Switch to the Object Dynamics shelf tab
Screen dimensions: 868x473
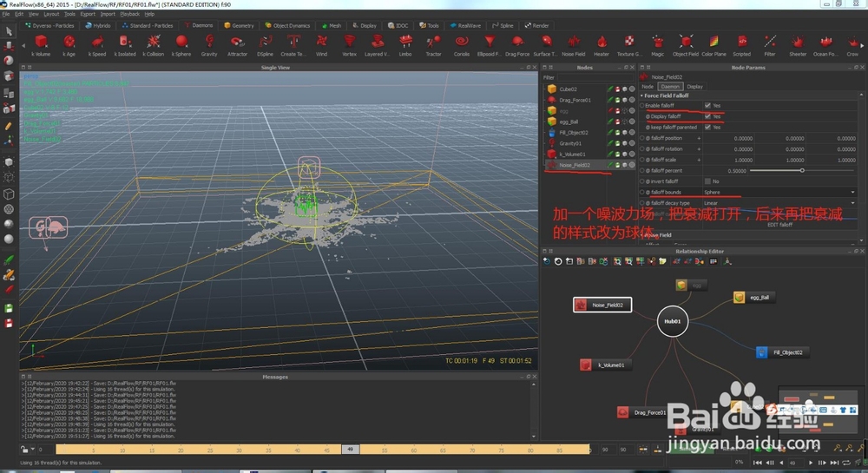coord(287,25)
